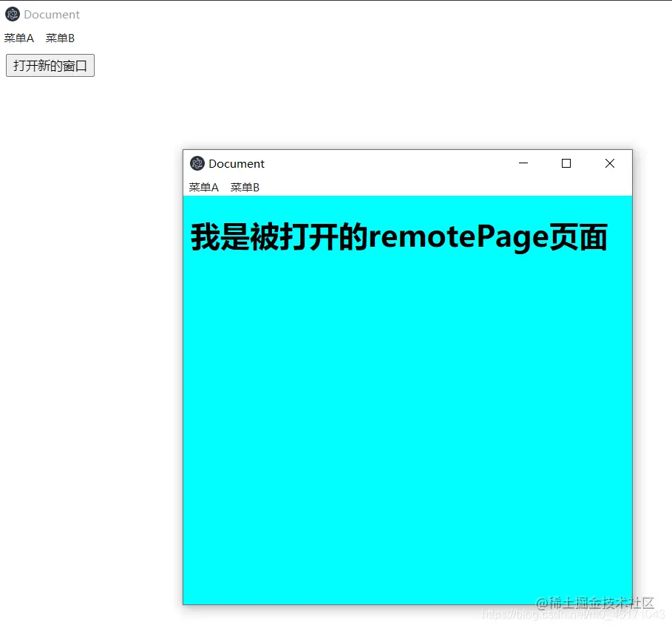
Task: Click the Document title text of the remotePage window
Action: (x=237, y=163)
